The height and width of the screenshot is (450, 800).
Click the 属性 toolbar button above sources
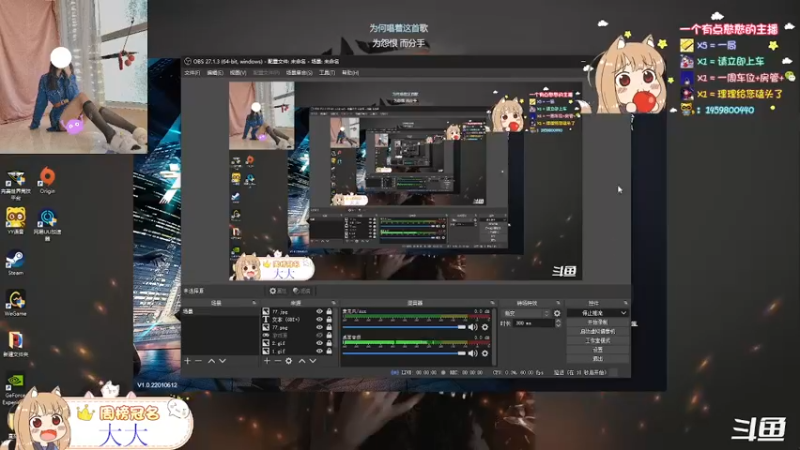coord(278,291)
